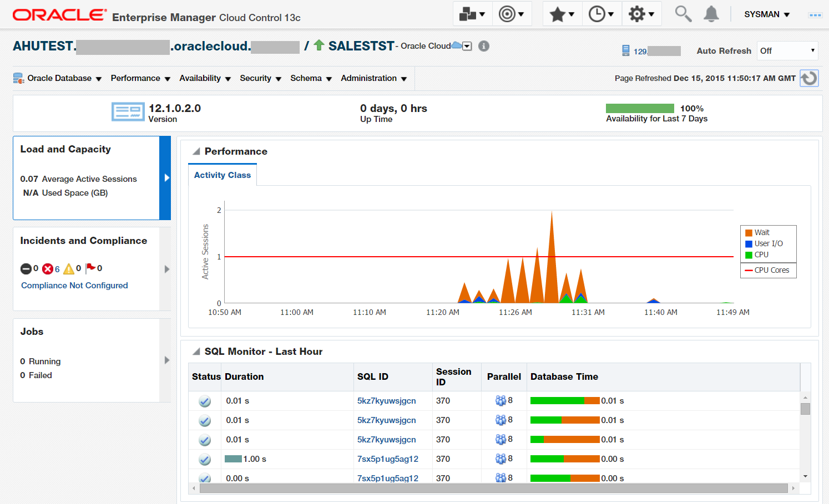The height and width of the screenshot is (504, 829).
Task: Click the ORACLE logo
Action: (x=59, y=15)
